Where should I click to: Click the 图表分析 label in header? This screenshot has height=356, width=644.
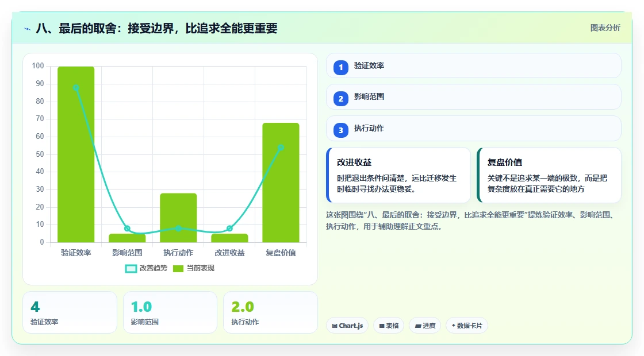[605, 28]
